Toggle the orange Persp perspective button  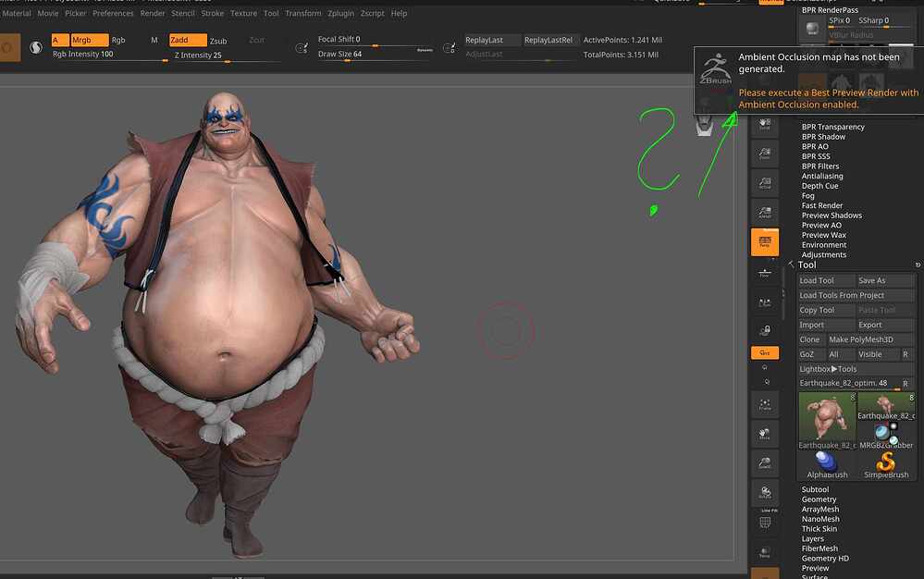(x=764, y=241)
